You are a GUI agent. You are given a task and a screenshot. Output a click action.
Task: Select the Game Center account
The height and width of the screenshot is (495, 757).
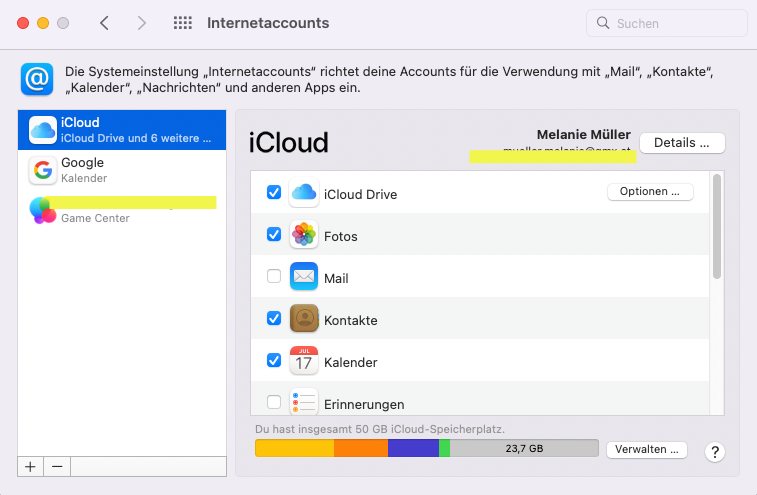[120, 210]
